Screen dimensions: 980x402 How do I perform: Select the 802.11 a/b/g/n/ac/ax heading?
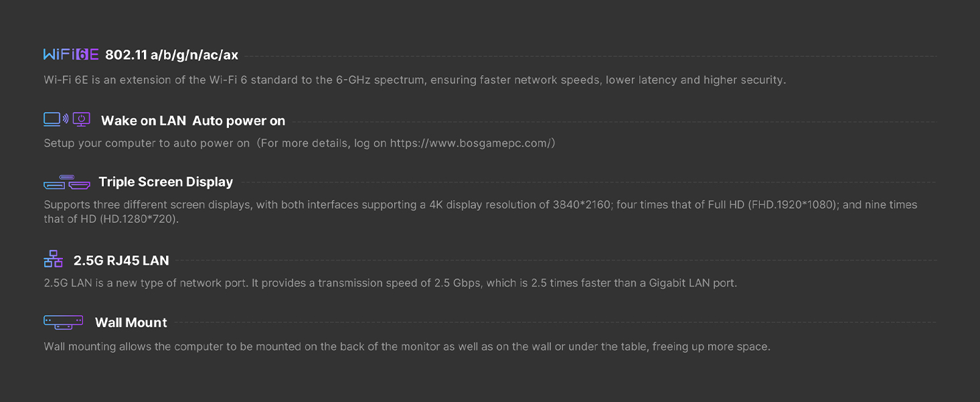tap(171, 55)
